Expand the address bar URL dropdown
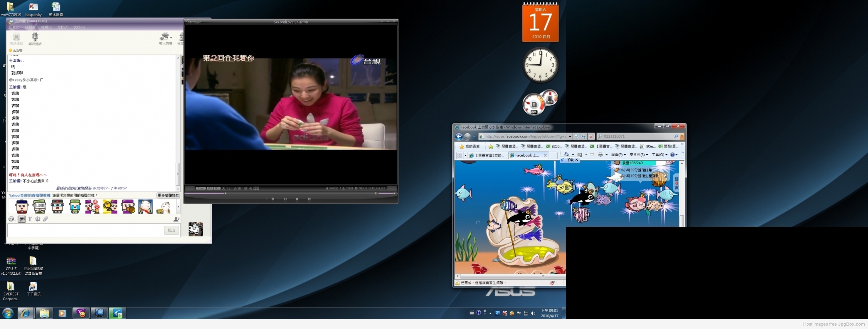 click(570, 136)
